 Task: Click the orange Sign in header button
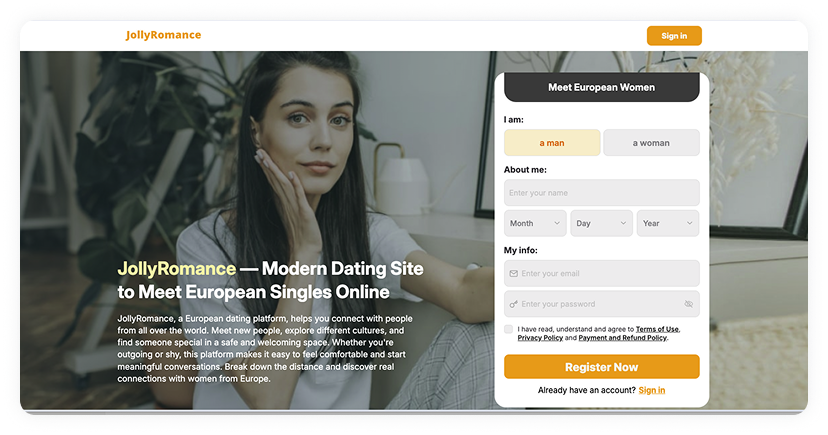[674, 36]
